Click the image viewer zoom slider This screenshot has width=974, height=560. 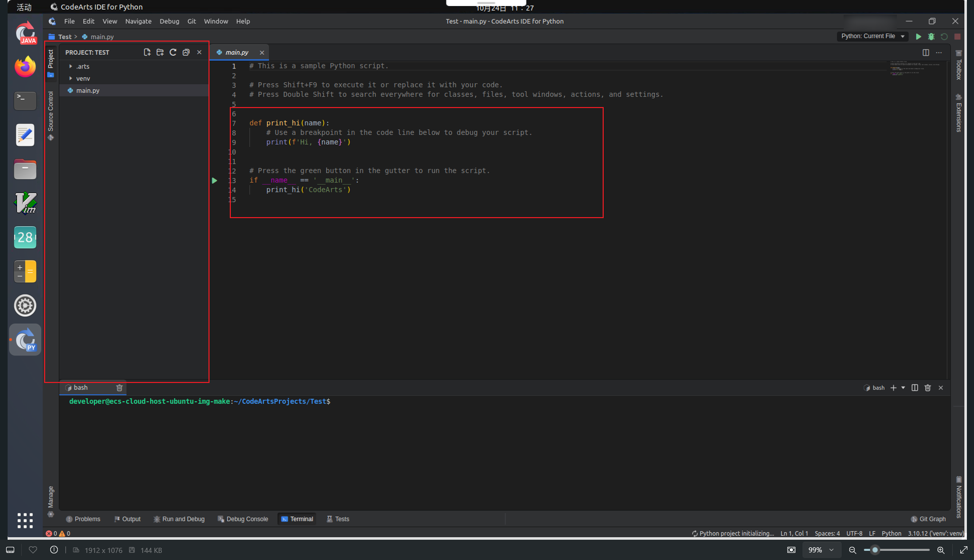coord(897,550)
